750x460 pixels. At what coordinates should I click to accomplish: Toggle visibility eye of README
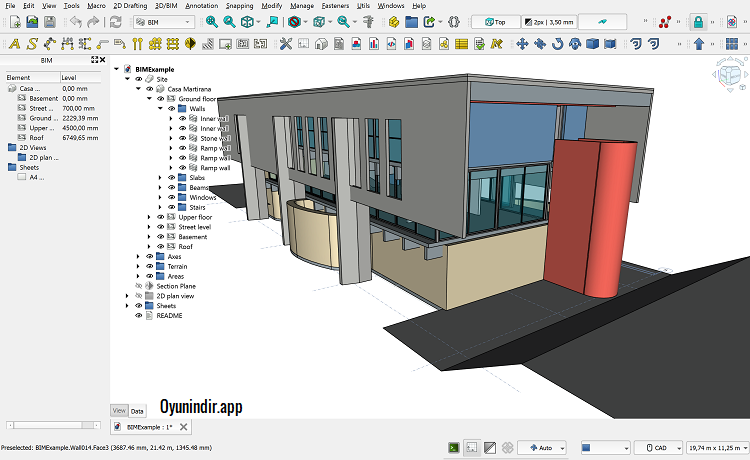click(139, 316)
